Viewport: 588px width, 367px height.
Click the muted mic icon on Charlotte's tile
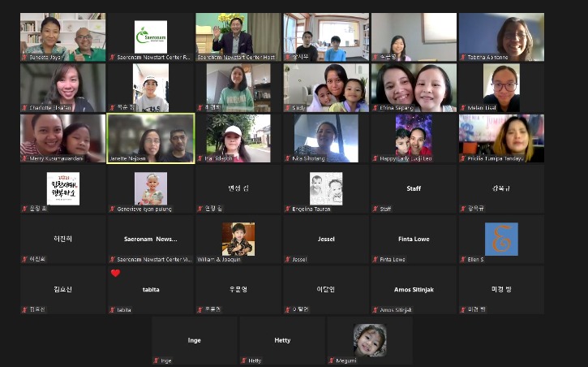(25, 108)
